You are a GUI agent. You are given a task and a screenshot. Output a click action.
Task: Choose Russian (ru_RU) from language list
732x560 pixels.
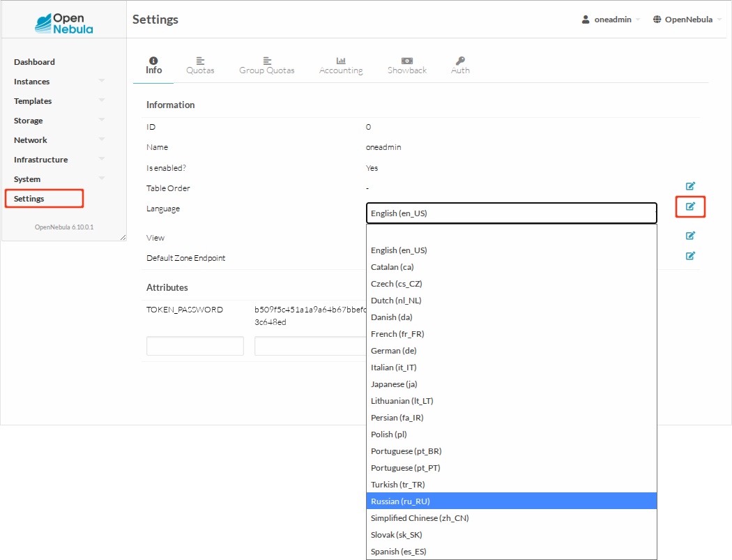pyautogui.click(x=511, y=501)
